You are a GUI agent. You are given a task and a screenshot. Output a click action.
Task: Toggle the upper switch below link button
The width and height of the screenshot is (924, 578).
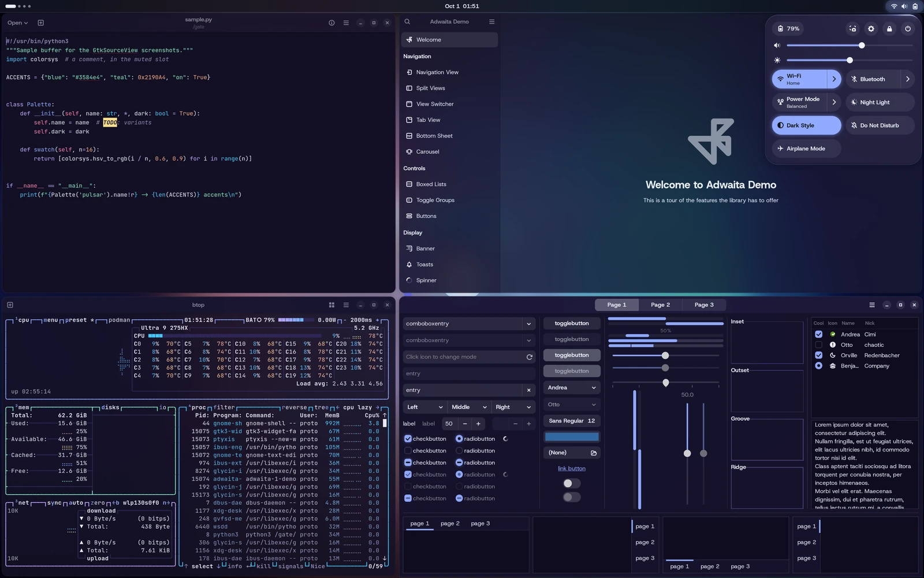(x=571, y=483)
